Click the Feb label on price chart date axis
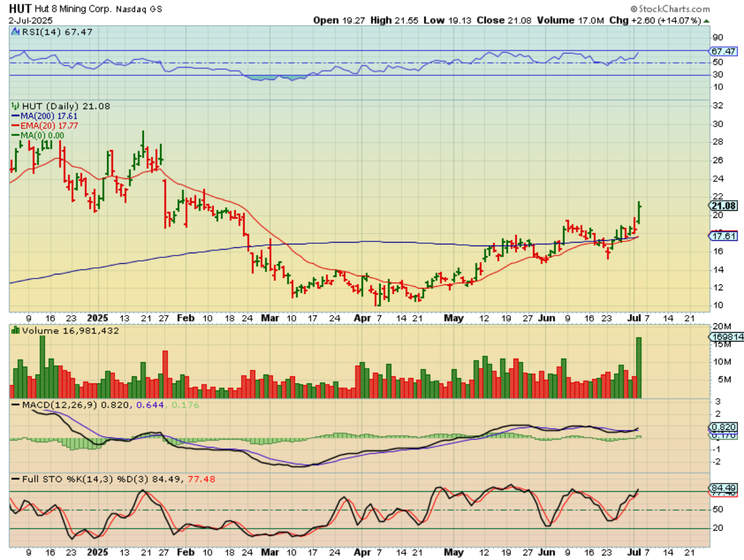This screenshot has height=560, width=744. pos(186,317)
